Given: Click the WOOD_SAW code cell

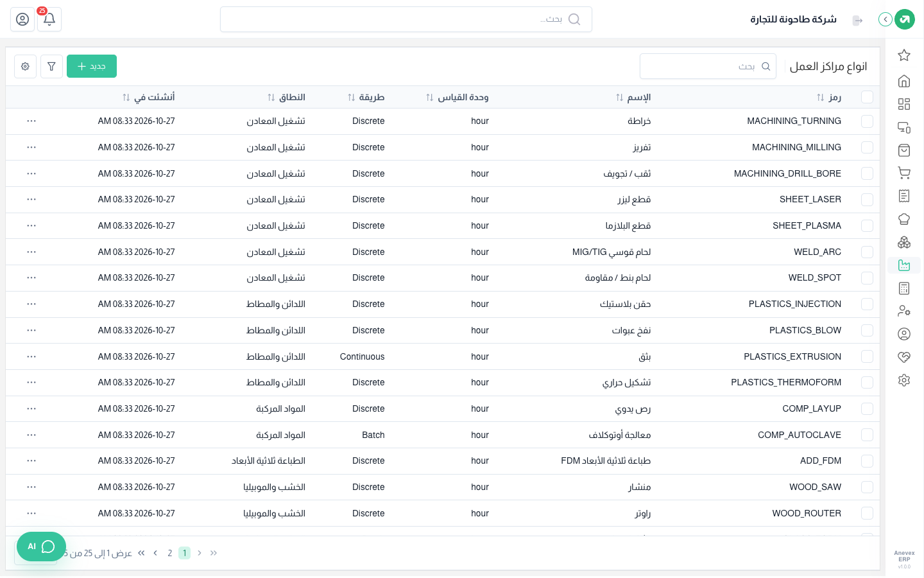Looking at the screenshot, I should coord(816,487).
